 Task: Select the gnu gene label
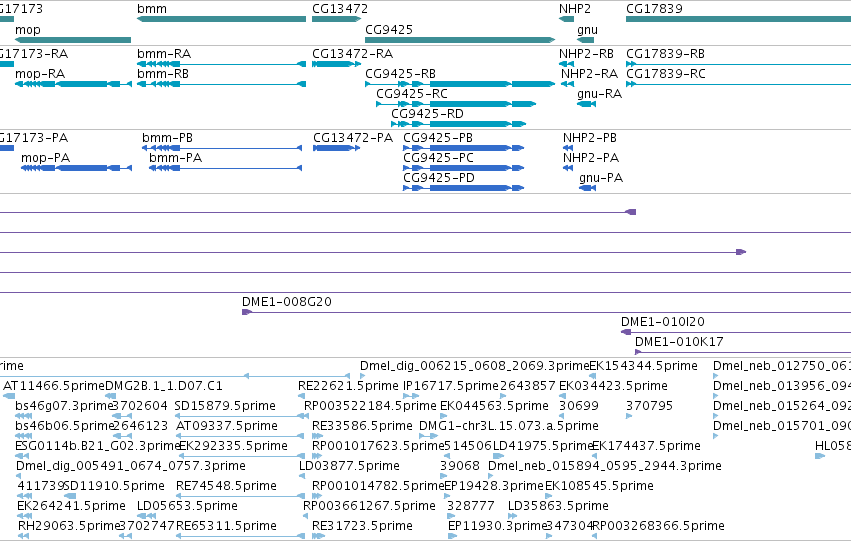587,30
